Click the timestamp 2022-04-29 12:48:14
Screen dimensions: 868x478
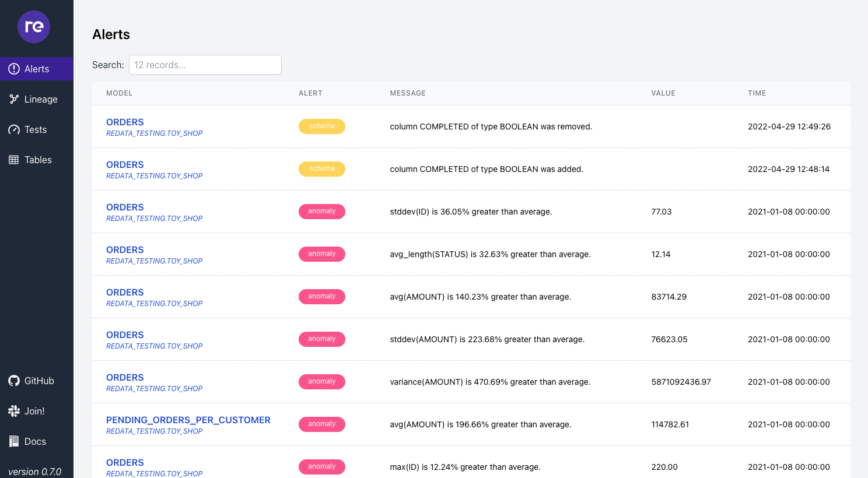pyautogui.click(x=789, y=169)
